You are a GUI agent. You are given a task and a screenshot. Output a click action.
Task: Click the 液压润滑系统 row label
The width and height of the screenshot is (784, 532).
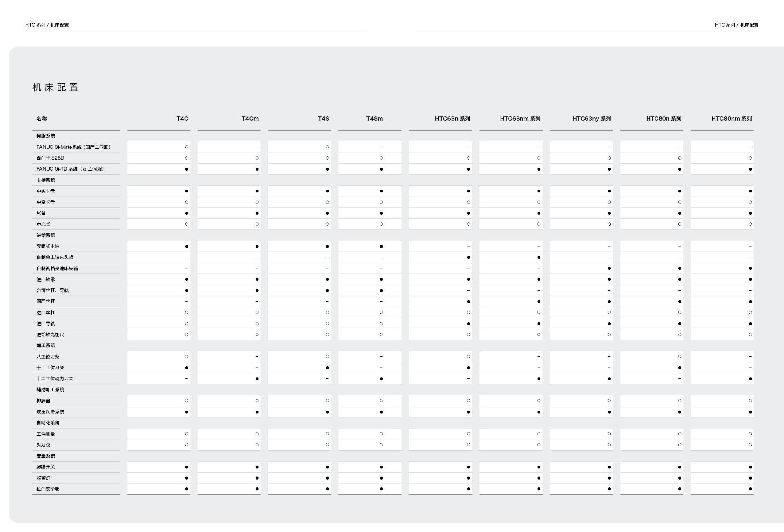[x=50, y=412]
